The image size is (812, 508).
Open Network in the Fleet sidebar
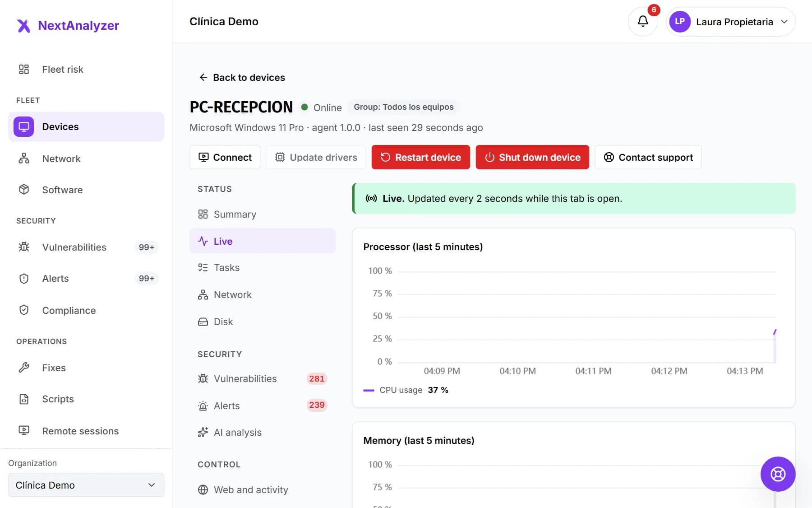click(86, 158)
